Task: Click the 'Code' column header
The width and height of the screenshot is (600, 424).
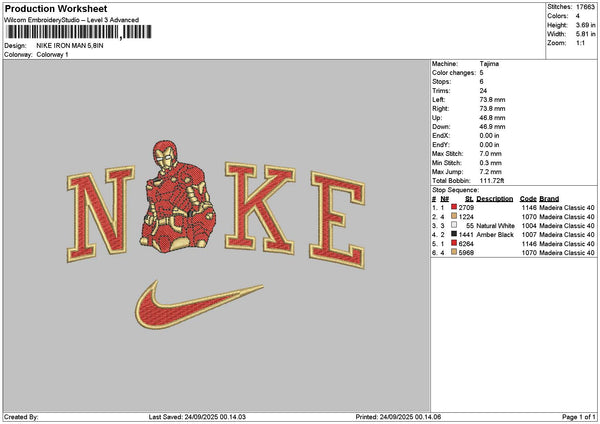Action: click(x=528, y=199)
